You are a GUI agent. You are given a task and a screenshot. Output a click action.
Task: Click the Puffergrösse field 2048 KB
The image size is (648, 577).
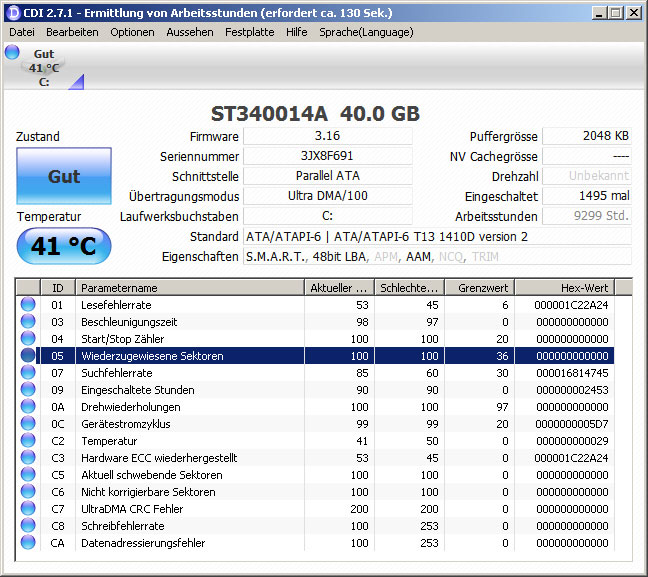(587, 136)
